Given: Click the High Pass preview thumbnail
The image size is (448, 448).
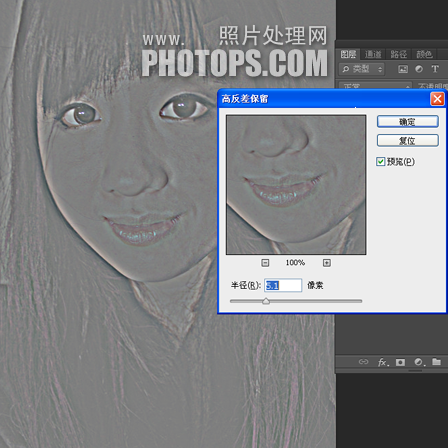Looking at the screenshot, I should [296, 185].
